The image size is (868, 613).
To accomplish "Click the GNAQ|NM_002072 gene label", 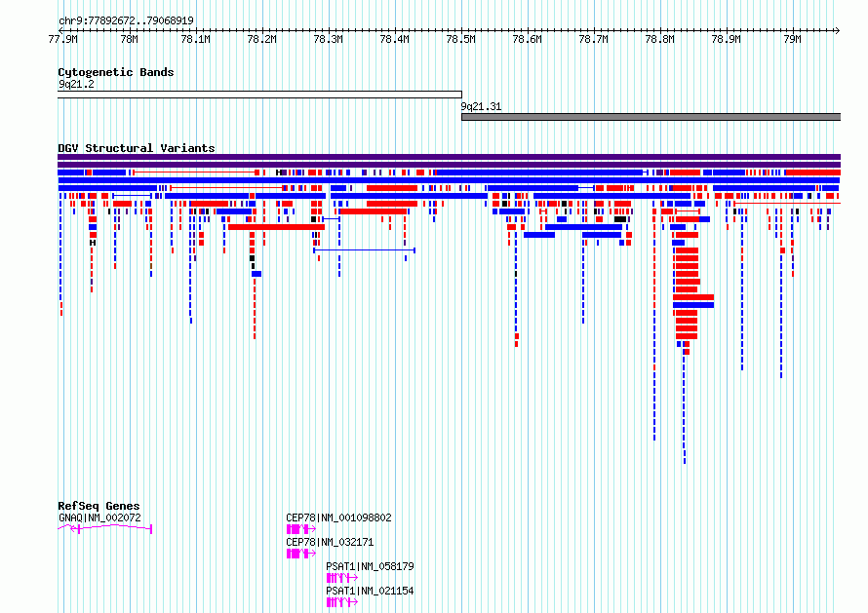I will pos(99,517).
